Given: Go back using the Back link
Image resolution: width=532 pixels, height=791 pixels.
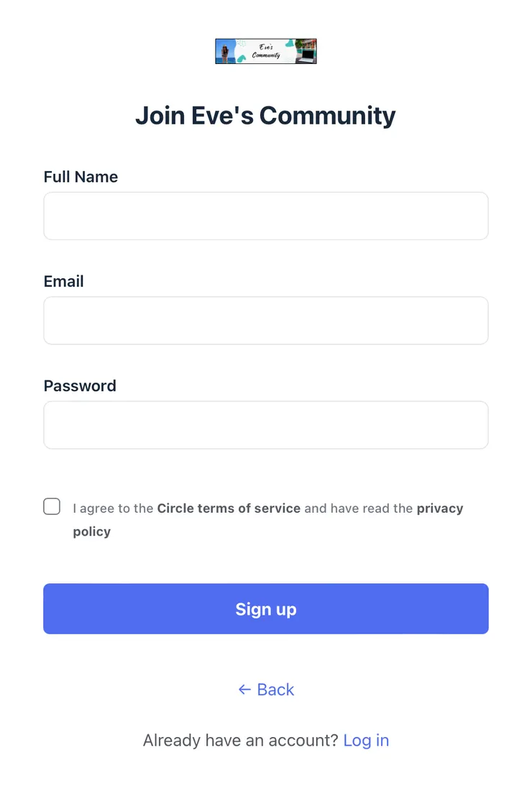Looking at the screenshot, I should pos(275,690).
